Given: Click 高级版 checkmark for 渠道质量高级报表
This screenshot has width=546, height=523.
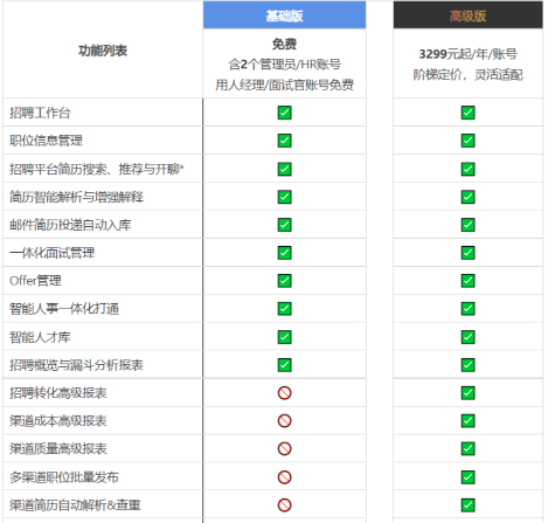Looking at the screenshot, I should (468, 448).
